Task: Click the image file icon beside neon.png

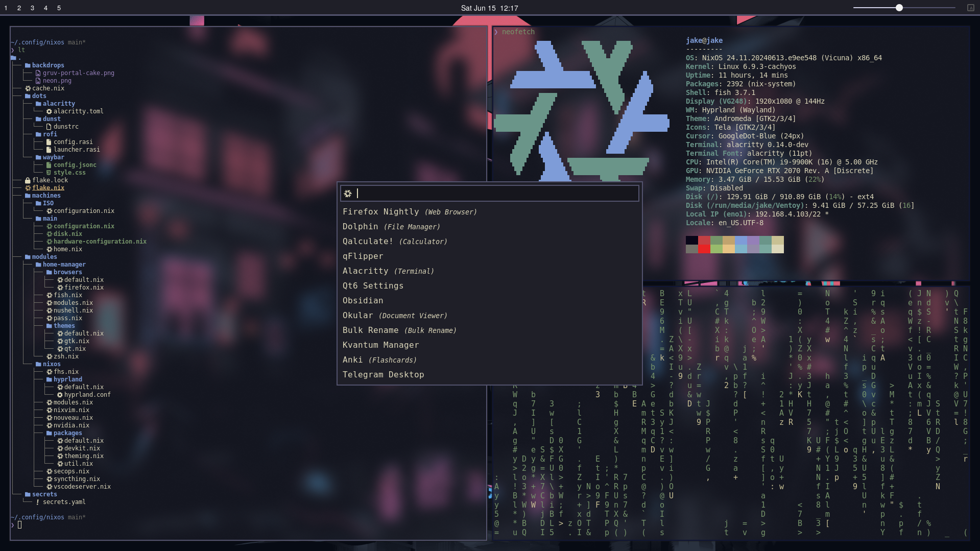Action: [x=38, y=81]
